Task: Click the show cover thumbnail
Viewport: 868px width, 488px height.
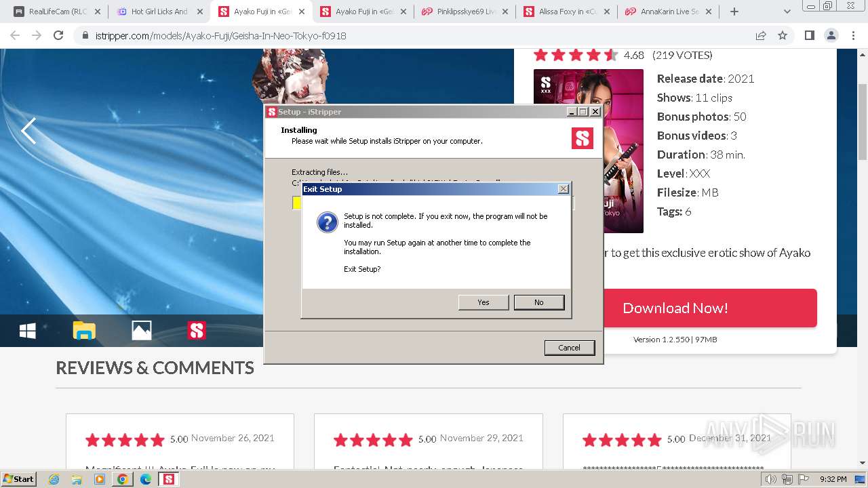Action: (x=589, y=151)
